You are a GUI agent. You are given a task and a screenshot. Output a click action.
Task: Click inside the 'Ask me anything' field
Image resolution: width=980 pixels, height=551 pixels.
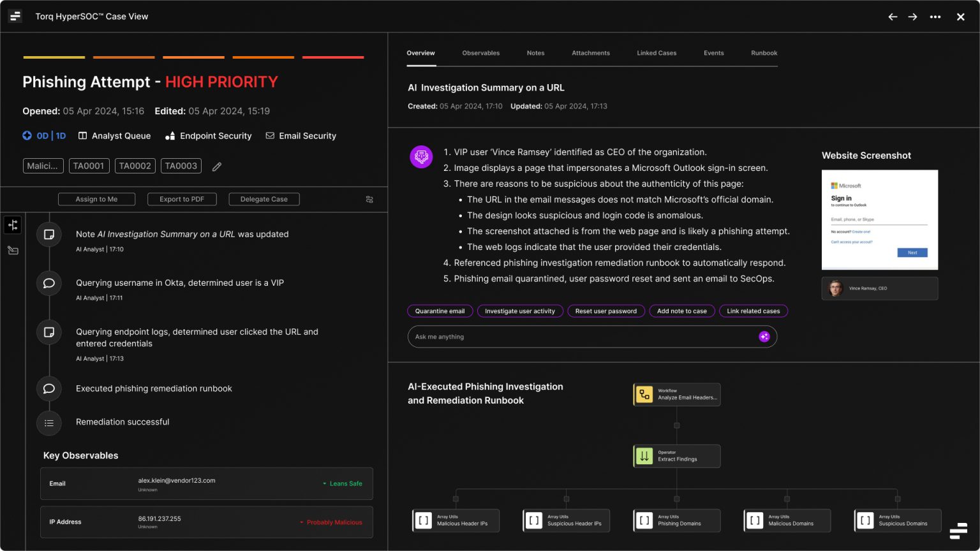tap(574, 336)
